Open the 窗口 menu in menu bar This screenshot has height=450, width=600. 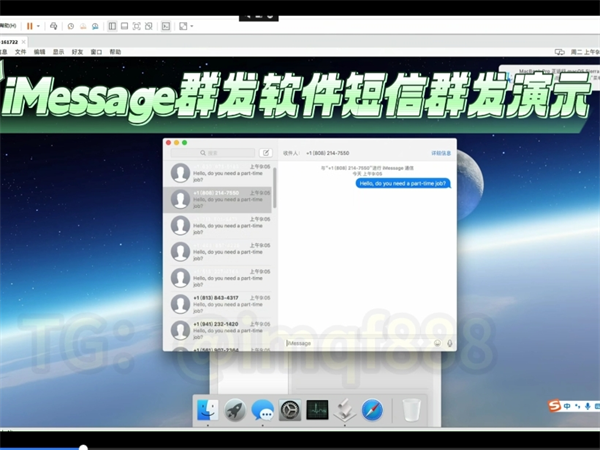96,51
